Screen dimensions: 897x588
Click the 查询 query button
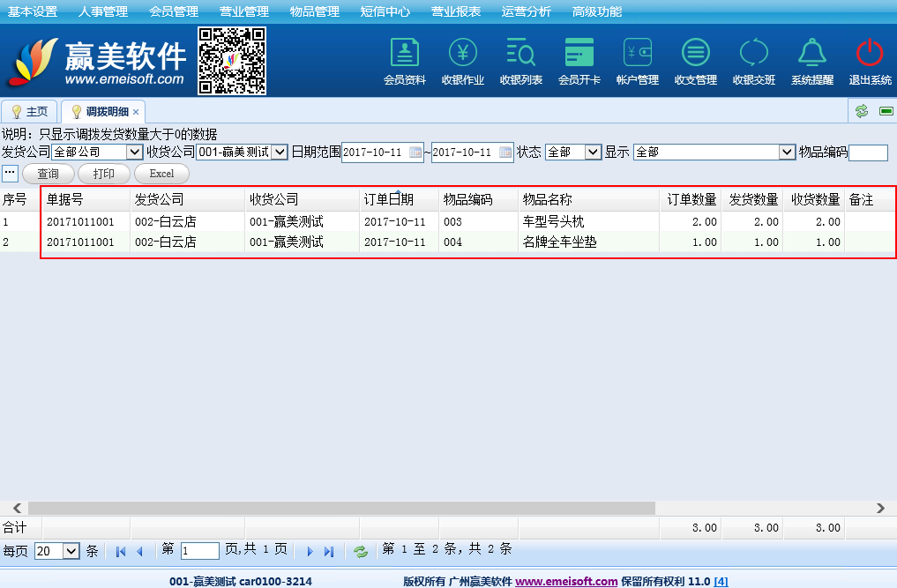(x=48, y=174)
